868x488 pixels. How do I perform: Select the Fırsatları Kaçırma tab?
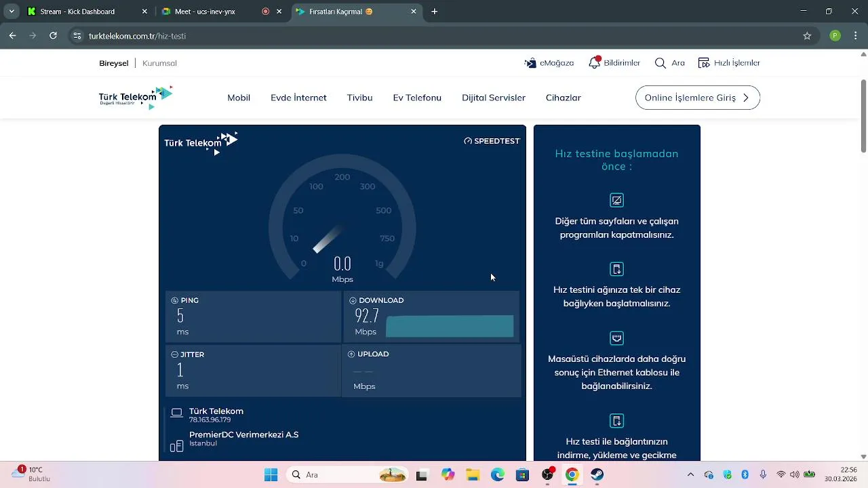coord(355,12)
